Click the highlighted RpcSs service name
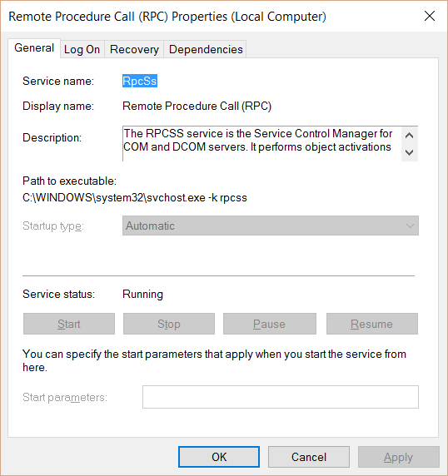 point(140,81)
